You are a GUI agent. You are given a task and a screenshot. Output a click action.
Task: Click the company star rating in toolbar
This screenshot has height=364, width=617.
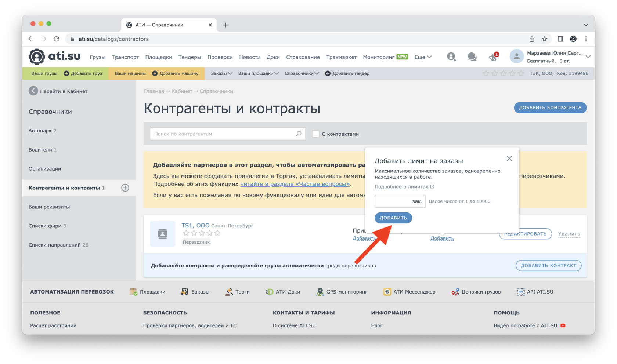pyautogui.click(x=503, y=73)
